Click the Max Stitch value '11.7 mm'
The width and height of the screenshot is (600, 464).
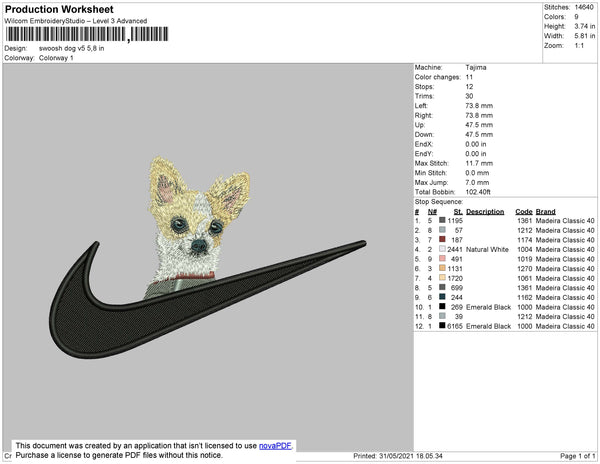click(x=479, y=163)
